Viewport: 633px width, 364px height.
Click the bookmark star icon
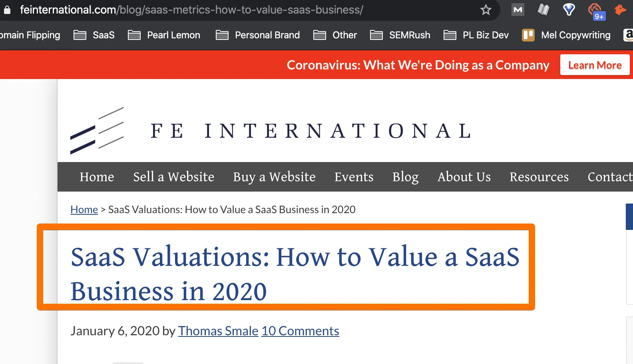[x=486, y=10]
